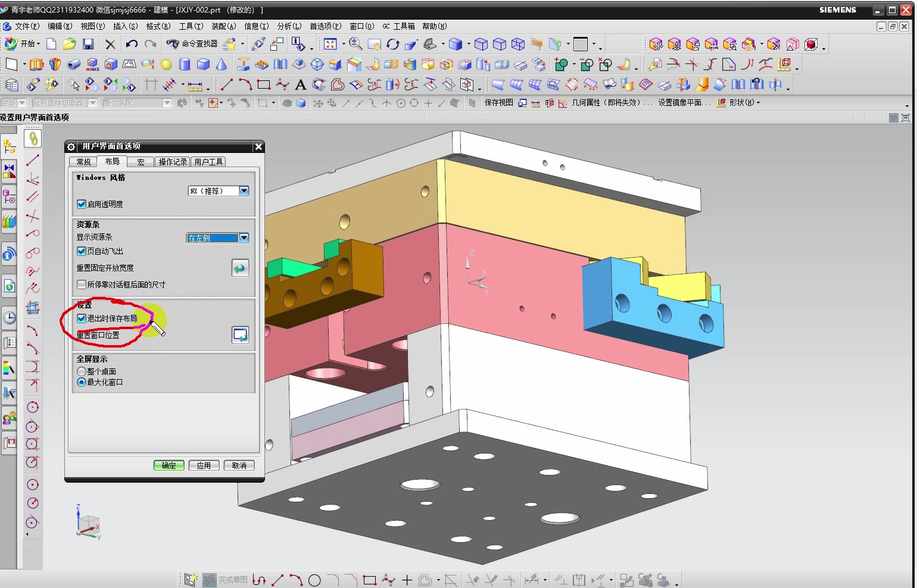Switch to the 常规 tab
The height and width of the screenshot is (588, 917).
coord(84,162)
